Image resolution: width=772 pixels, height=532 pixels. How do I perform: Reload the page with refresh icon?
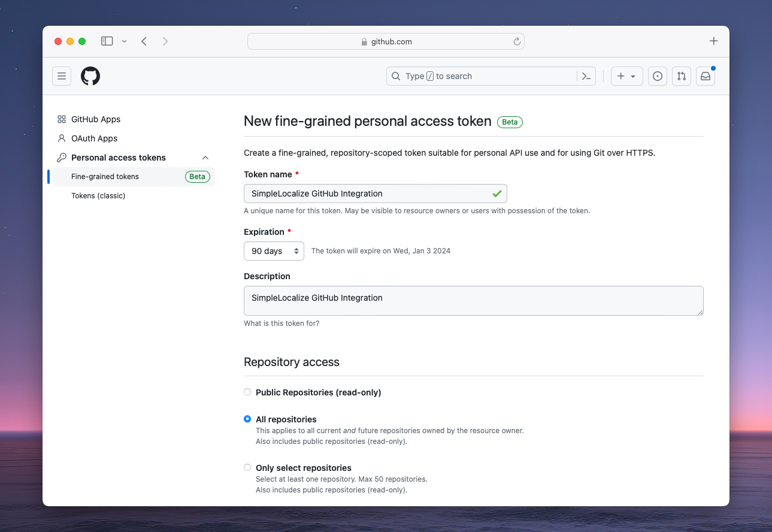[517, 41]
